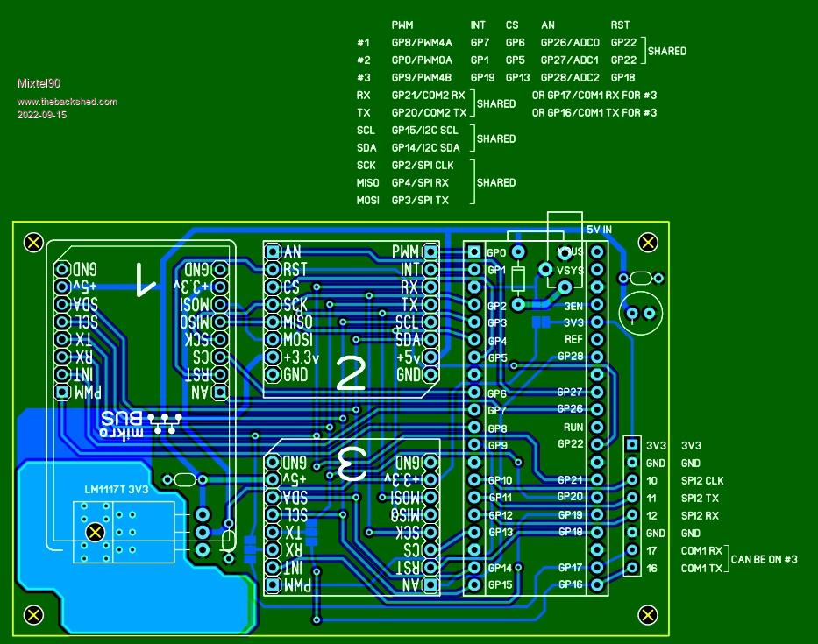Image resolution: width=818 pixels, height=644 pixels.
Task: Click the bottom-left mounting hole
Action: pos(33,615)
